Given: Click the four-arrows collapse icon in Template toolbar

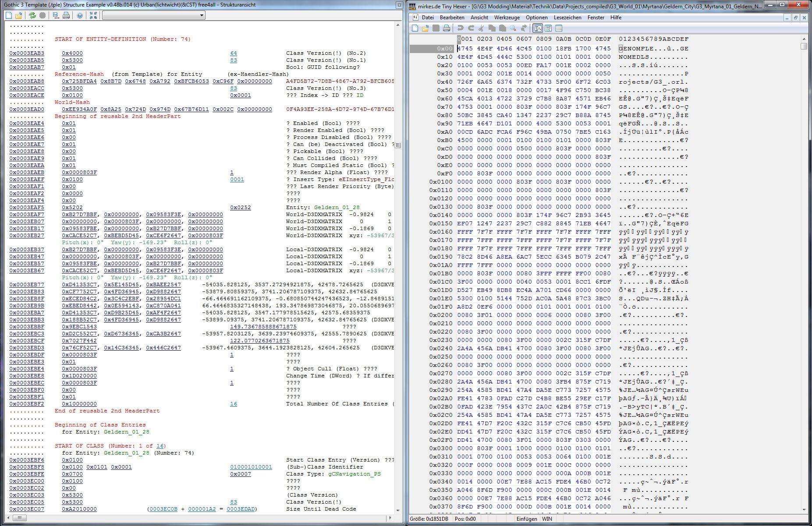Looking at the screenshot, I should tap(93, 15).
